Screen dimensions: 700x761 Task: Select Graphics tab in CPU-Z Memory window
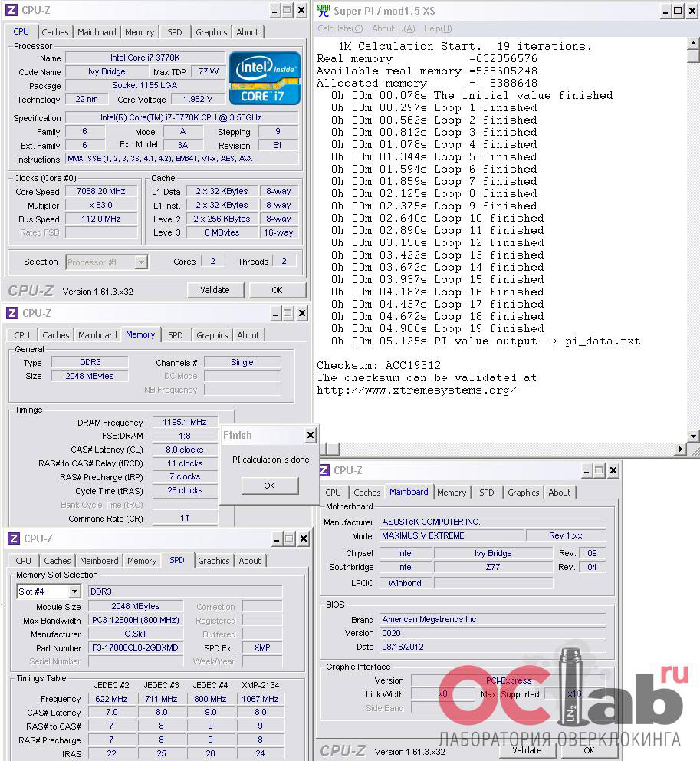pyautogui.click(x=212, y=335)
